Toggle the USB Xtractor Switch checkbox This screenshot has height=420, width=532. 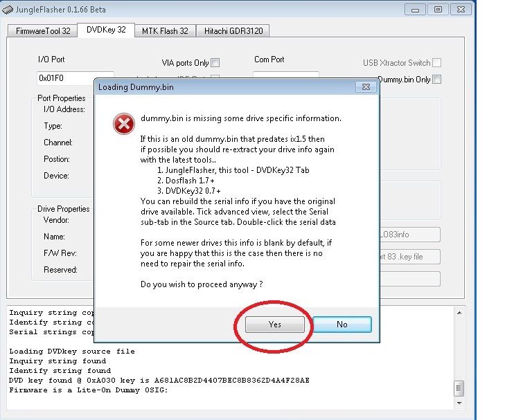click(436, 63)
